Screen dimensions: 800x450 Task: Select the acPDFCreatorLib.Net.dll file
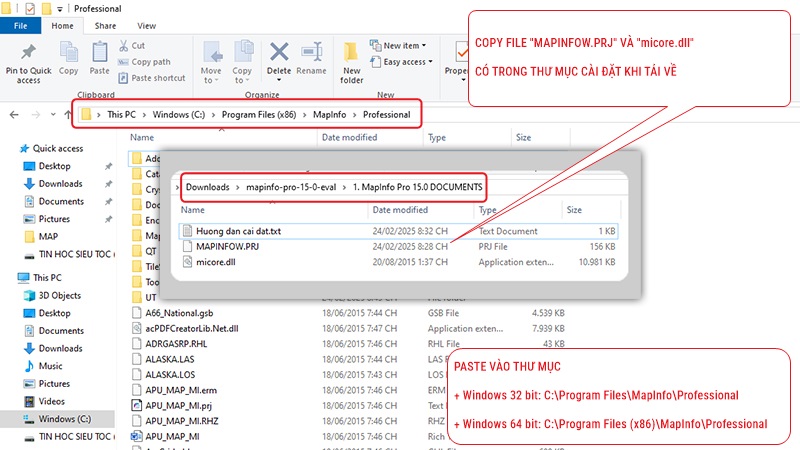click(x=192, y=328)
